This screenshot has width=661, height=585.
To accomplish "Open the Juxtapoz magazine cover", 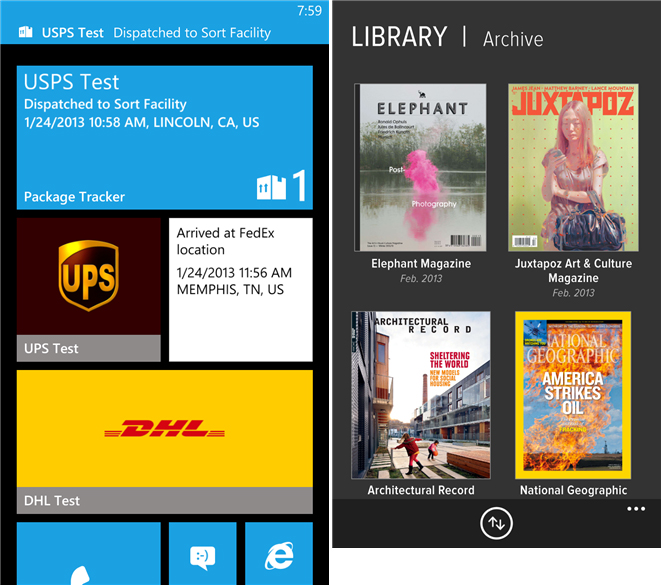I will click(x=573, y=167).
